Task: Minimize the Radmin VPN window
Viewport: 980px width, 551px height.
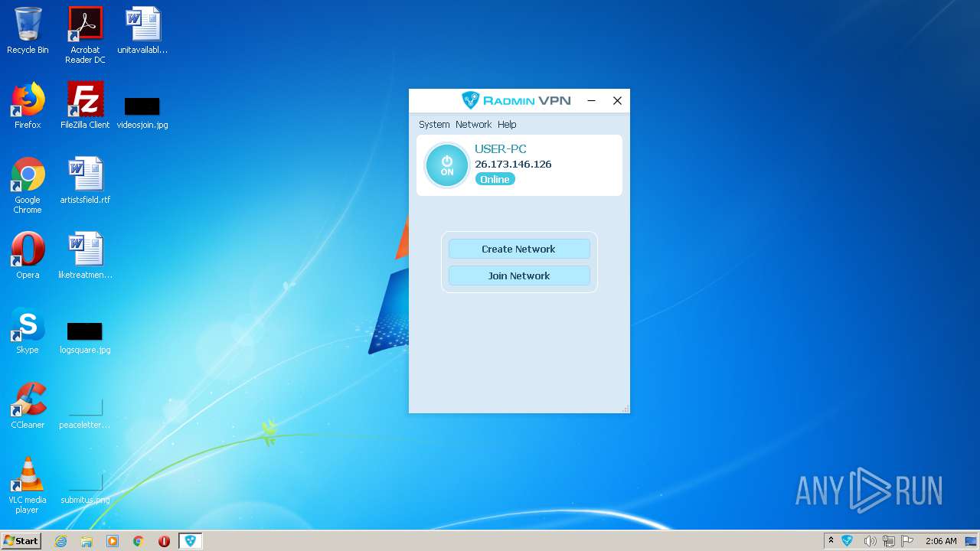Action: (x=591, y=100)
